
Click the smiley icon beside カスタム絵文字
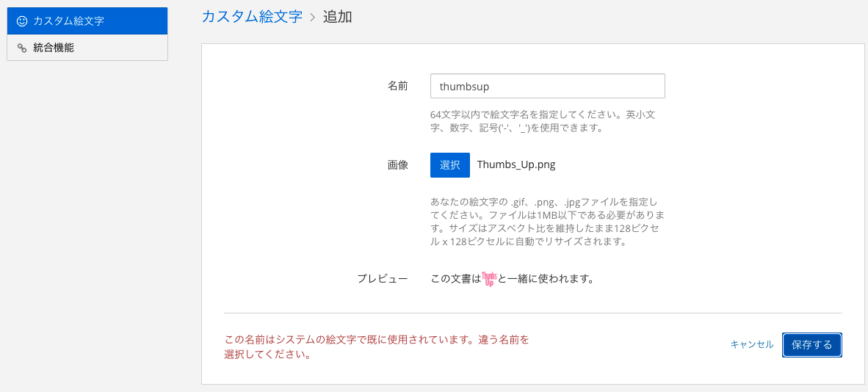[x=22, y=21]
